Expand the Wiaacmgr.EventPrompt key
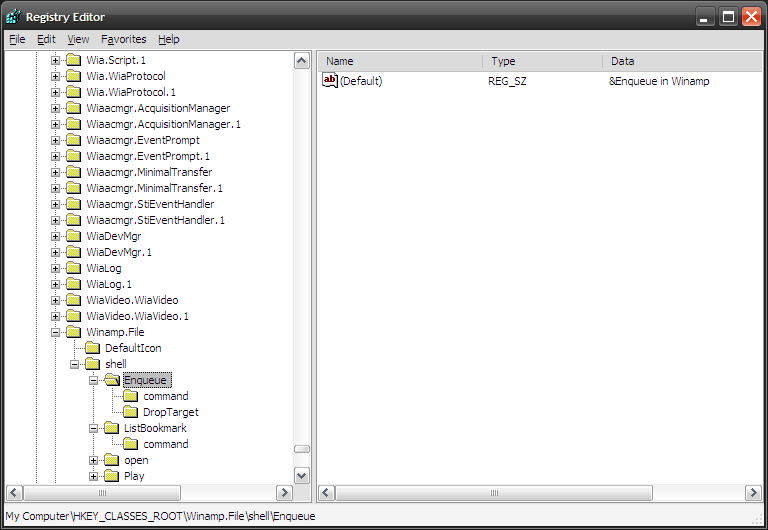 (55, 141)
